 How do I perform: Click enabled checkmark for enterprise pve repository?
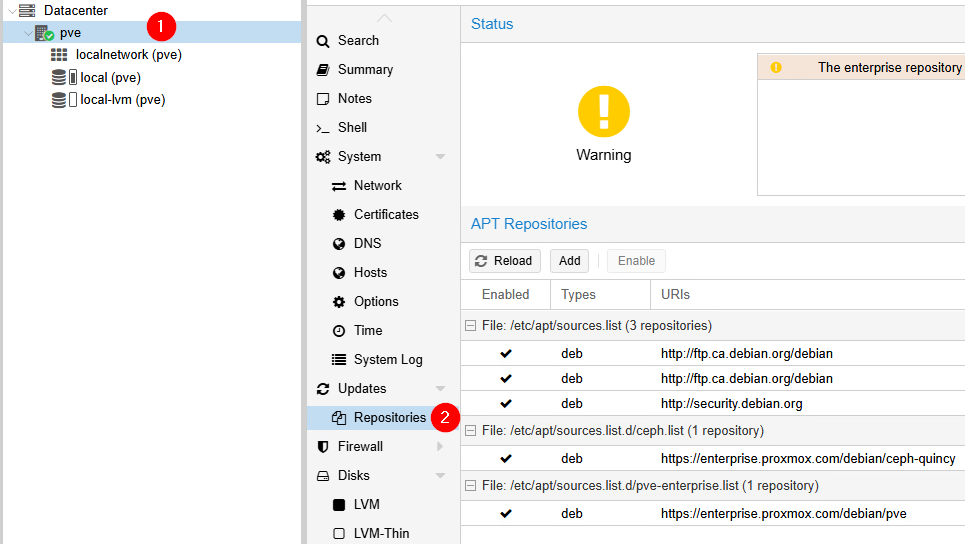(x=506, y=514)
